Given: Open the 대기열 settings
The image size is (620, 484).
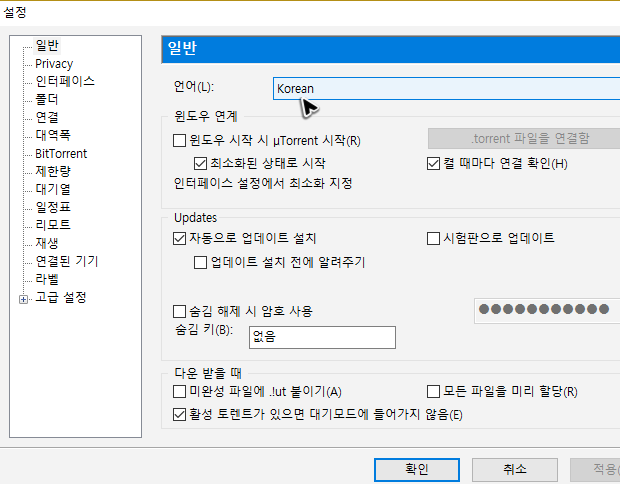Looking at the screenshot, I should pyautogui.click(x=53, y=189).
